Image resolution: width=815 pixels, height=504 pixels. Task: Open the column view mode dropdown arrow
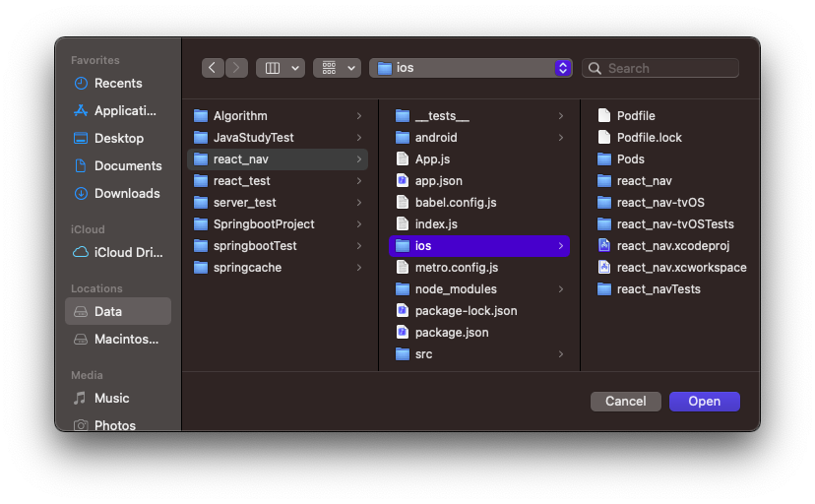tap(295, 68)
